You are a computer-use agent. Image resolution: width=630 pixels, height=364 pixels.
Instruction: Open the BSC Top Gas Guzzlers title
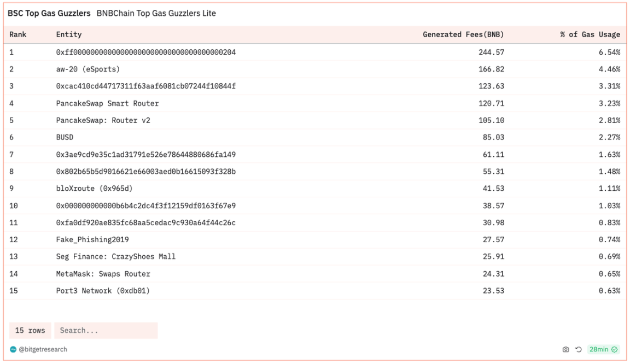click(x=49, y=13)
